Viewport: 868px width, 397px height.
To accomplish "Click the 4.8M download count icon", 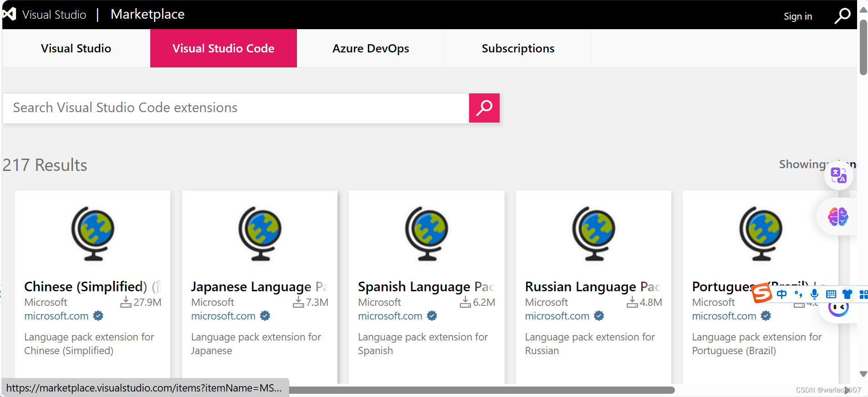I will point(632,302).
